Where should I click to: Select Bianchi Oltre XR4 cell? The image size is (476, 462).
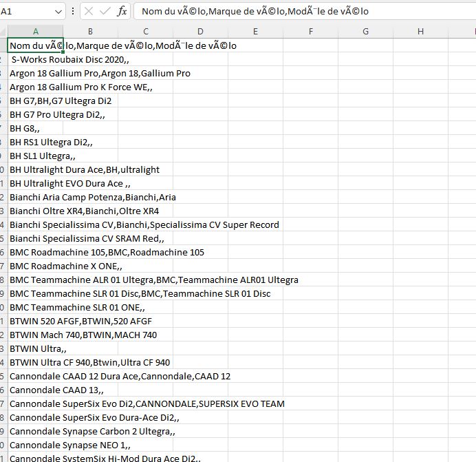36,211
